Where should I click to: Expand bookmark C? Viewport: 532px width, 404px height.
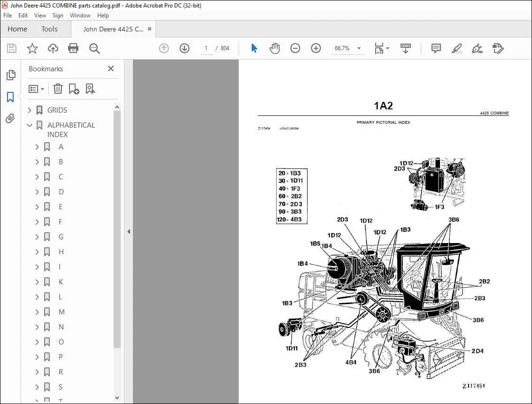point(37,177)
